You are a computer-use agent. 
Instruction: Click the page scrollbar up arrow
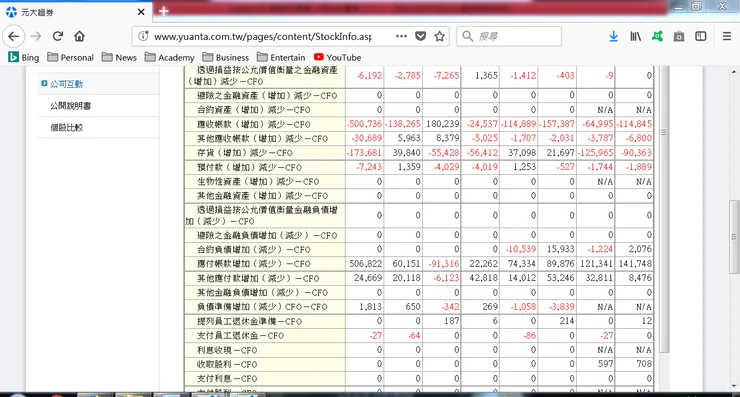pos(734,72)
